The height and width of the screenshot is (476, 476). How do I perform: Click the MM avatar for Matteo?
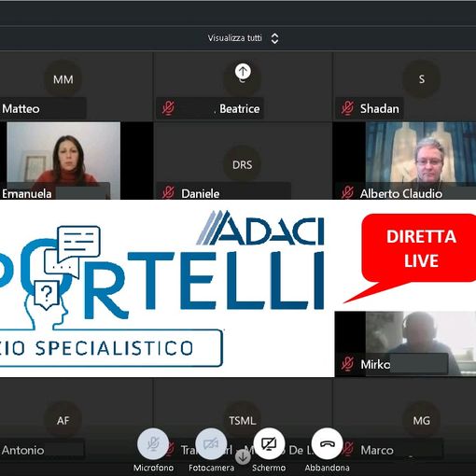63,79
